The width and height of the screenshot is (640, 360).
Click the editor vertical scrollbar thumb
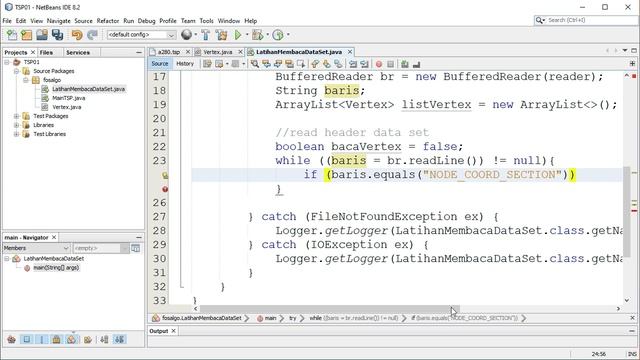tap(627, 211)
